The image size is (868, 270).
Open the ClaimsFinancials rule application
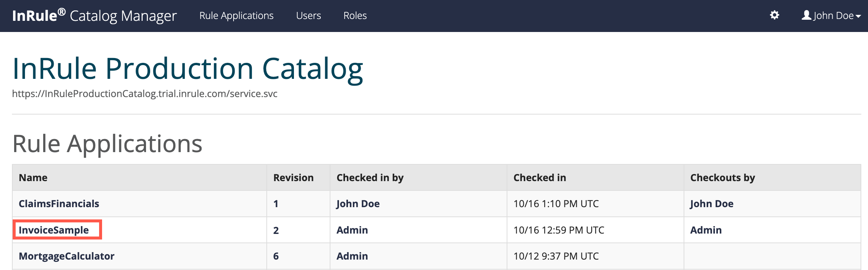tap(59, 204)
